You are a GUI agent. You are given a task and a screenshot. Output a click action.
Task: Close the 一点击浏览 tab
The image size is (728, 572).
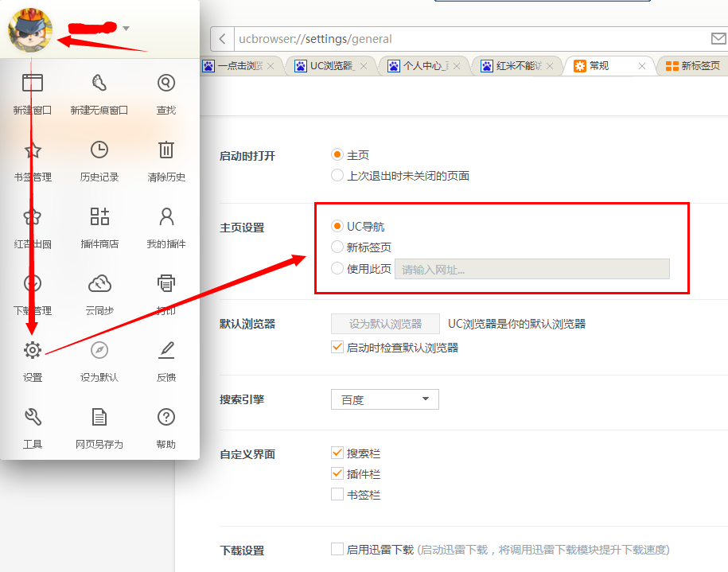(x=271, y=66)
